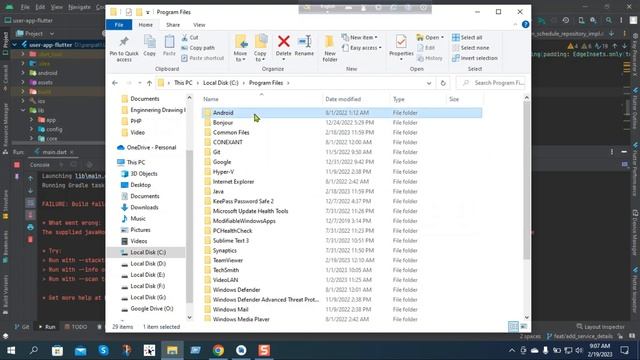Open the Easy access dropdown

point(362,48)
